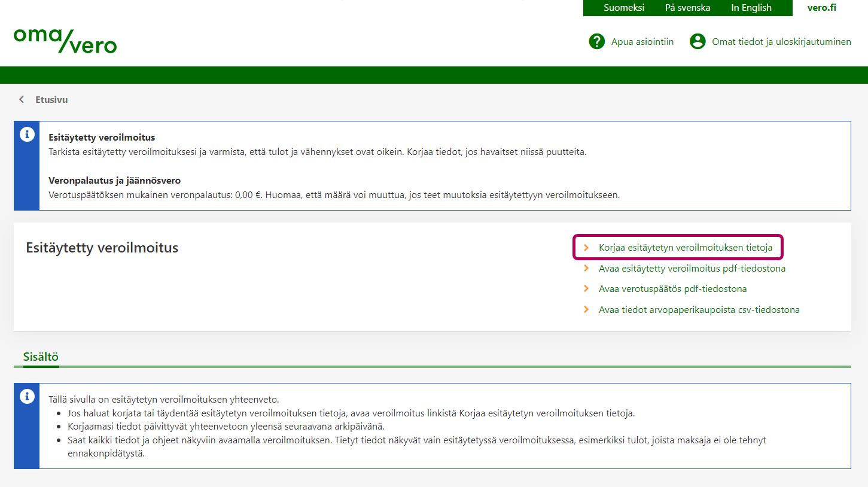The width and height of the screenshot is (868, 487).
Task: Click the back chevron beside Etusivu
Action: pos(22,100)
